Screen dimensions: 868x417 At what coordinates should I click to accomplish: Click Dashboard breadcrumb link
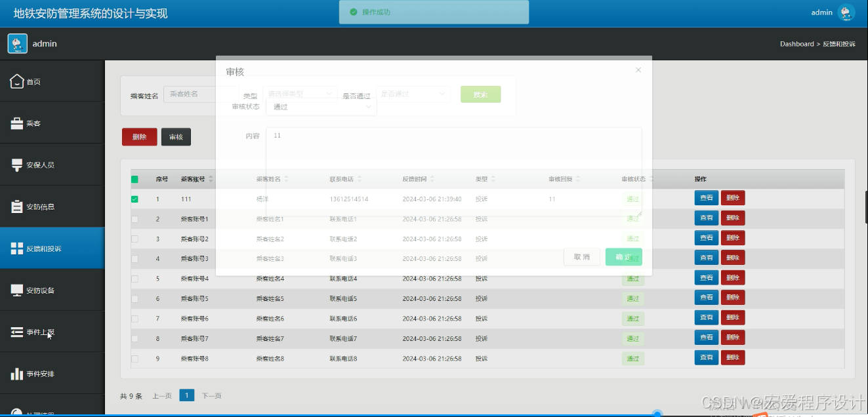796,44
